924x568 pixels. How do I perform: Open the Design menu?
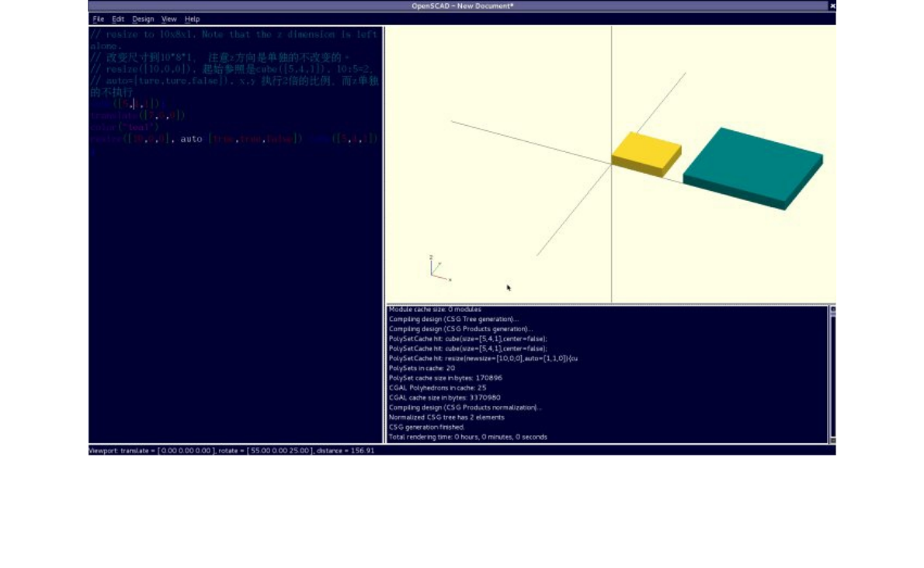[143, 19]
